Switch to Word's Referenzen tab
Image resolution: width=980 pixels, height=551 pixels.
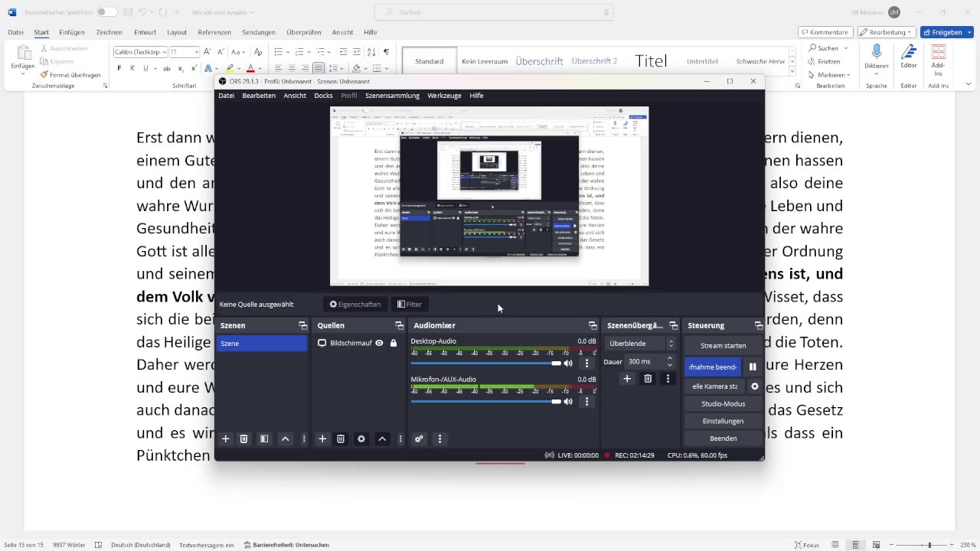pos(214,32)
